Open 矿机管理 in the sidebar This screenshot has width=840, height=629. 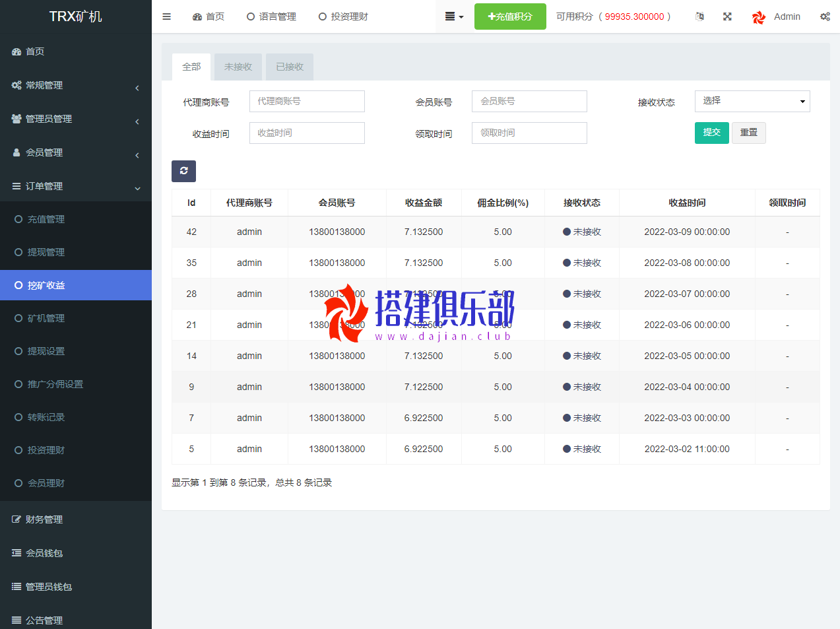coord(76,318)
